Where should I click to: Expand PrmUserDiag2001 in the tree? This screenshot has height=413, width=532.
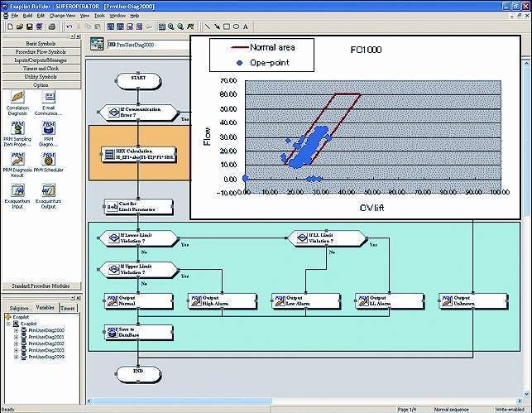16,337
